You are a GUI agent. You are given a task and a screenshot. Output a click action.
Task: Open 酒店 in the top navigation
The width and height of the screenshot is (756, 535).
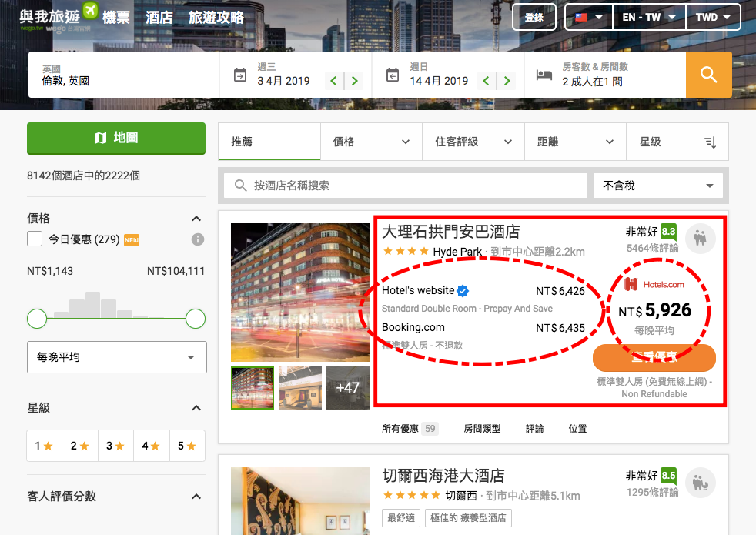pos(159,18)
